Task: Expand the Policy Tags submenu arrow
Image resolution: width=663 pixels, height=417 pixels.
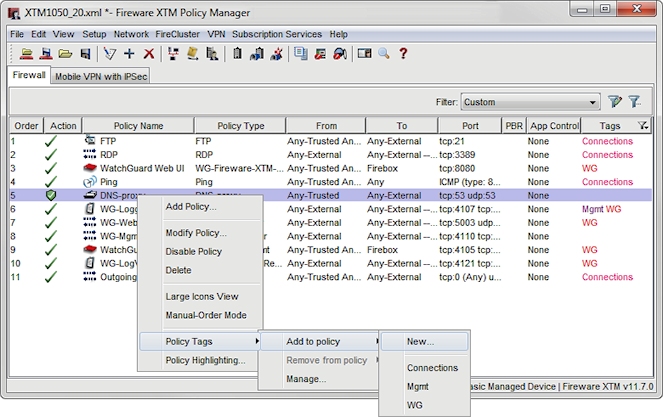Action: [257, 341]
